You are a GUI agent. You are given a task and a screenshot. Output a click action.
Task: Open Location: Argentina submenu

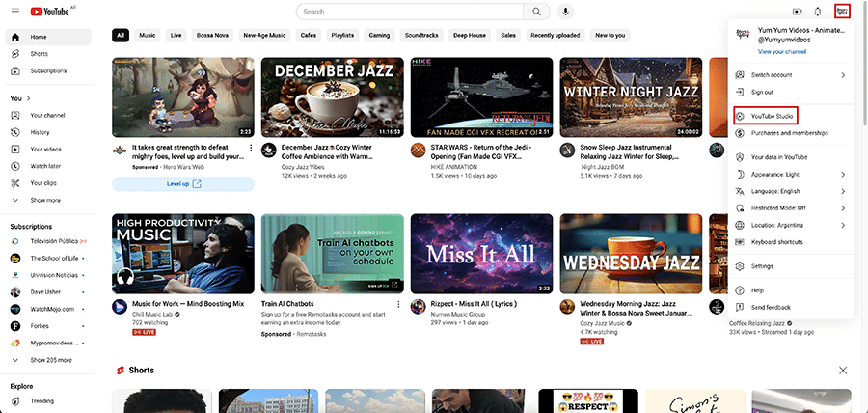(x=790, y=226)
